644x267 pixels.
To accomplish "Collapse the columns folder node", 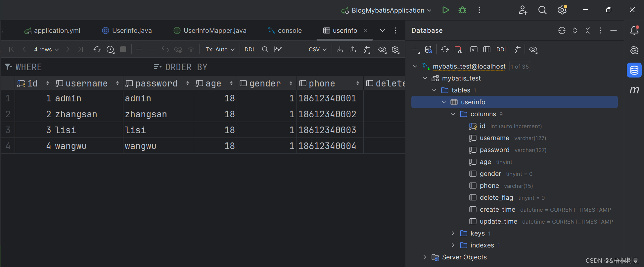I will coord(453,114).
